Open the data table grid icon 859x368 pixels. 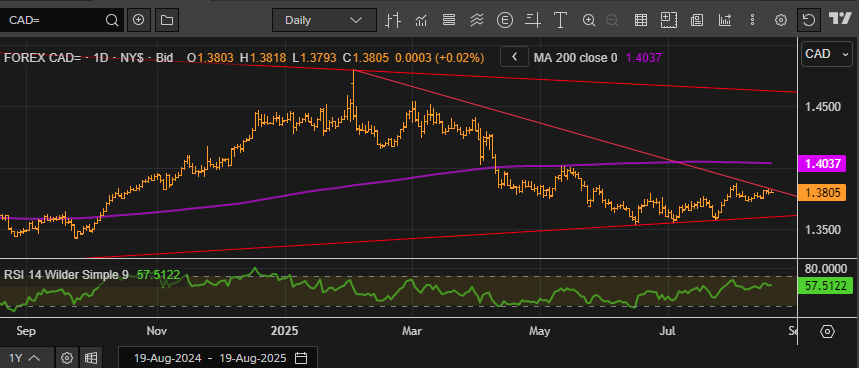click(x=640, y=21)
